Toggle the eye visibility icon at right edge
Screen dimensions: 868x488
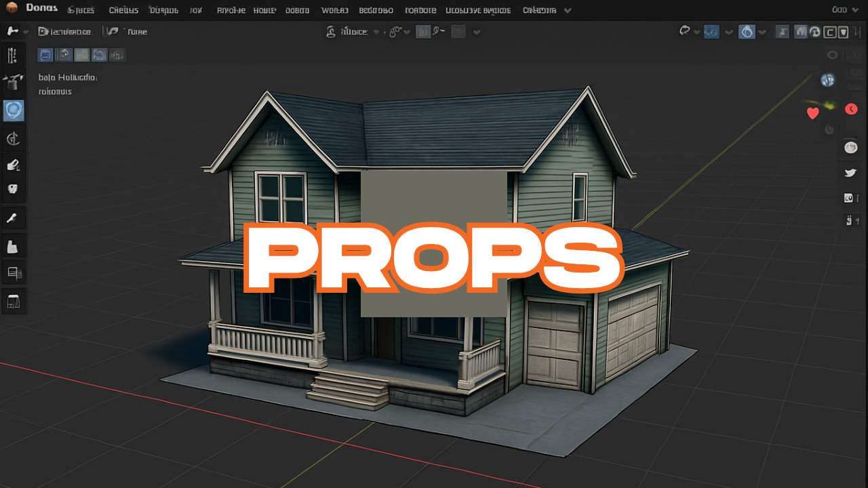tap(833, 56)
